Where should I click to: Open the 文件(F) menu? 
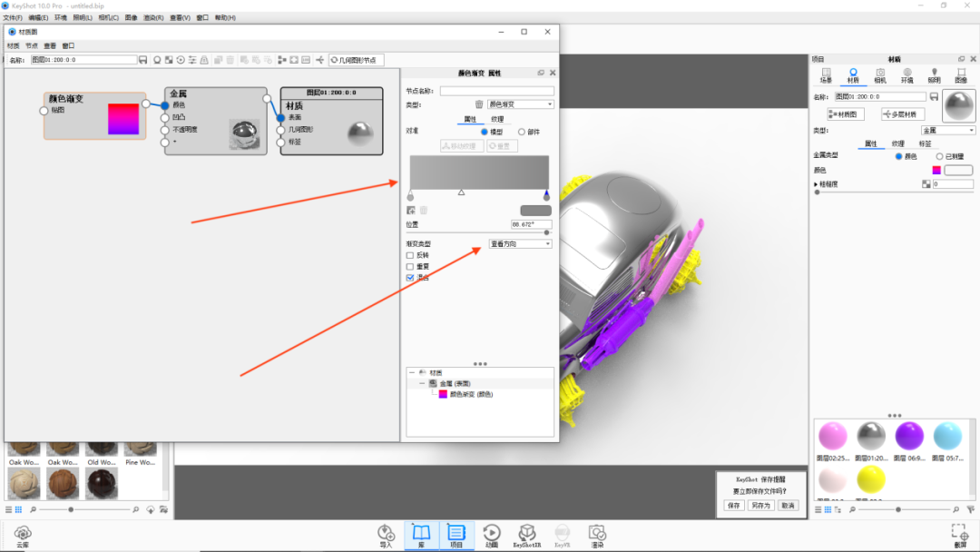coord(13,17)
